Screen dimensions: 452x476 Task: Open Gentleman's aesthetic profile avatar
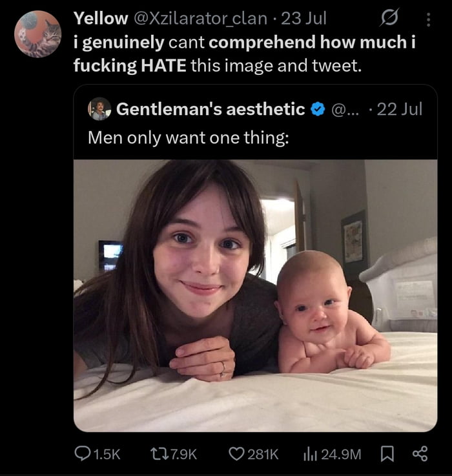99,109
